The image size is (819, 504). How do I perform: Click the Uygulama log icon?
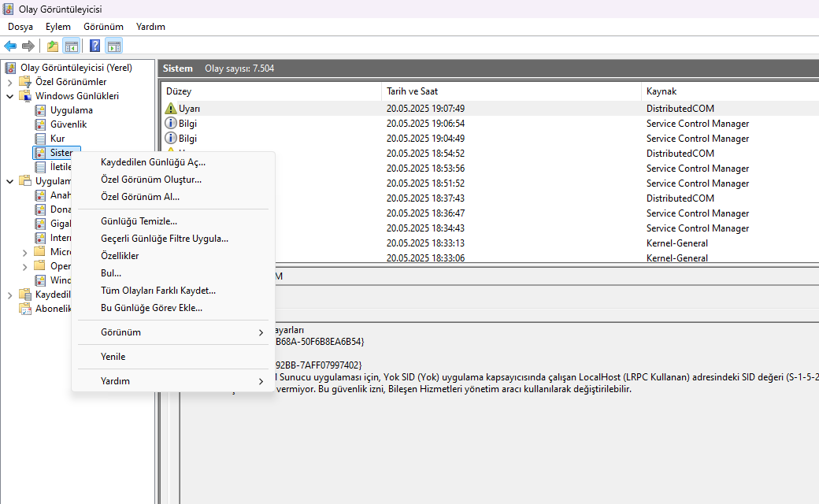[x=40, y=110]
